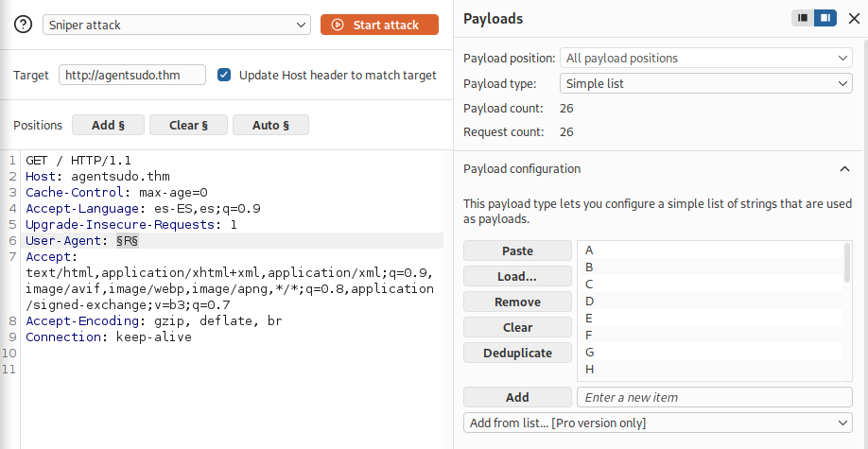Screen dimensions: 868x449
Task: Click the Deduplicate payloads button
Action: pyautogui.click(x=517, y=353)
